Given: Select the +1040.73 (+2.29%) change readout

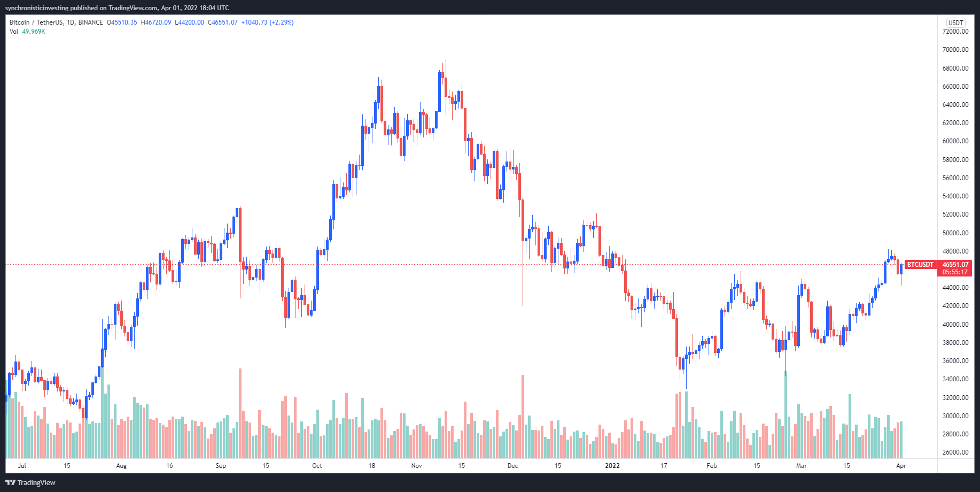Looking at the screenshot, I should coord(267,22).
